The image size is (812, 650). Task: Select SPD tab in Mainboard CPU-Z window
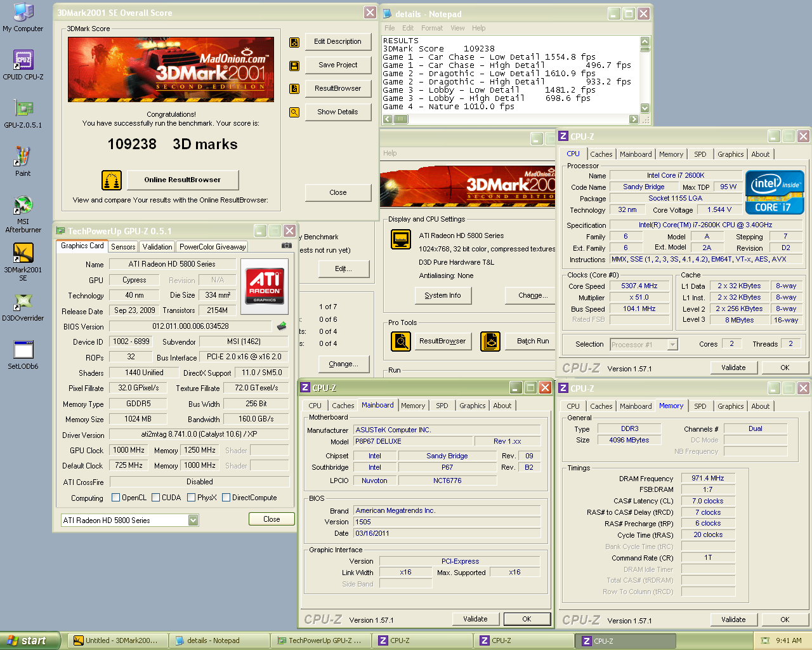[x=442, y=406]
